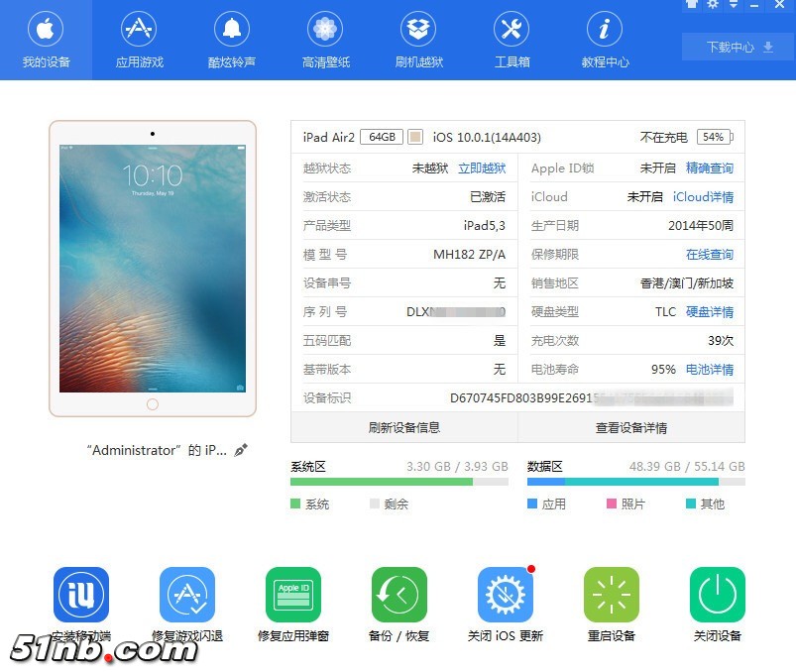Click the charge count 39次 value
This screenshot has height=672, width=796.
click(721, 341)
